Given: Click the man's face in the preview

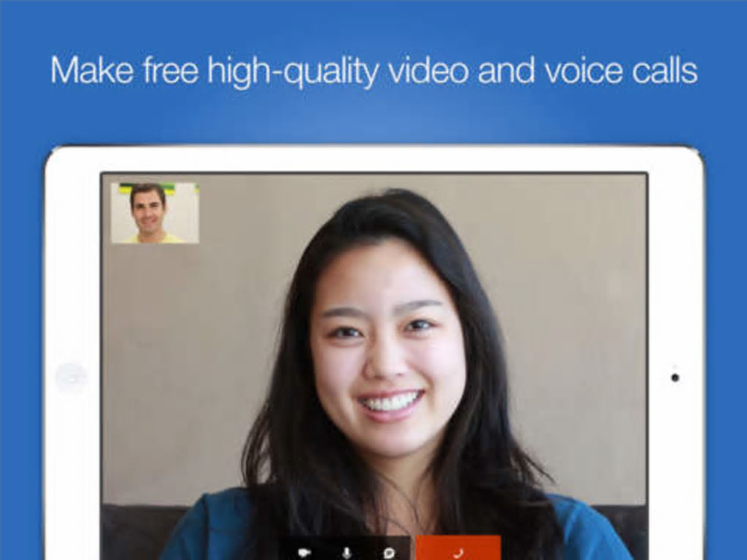Looking at the screenshot, I should pyautogui.click(x=149, y=209).
